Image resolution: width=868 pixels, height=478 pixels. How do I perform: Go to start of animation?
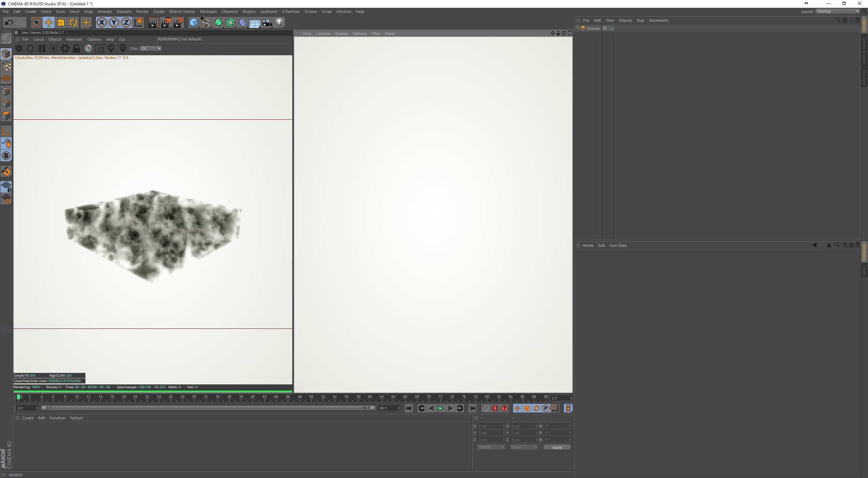(x=409, y=409)
